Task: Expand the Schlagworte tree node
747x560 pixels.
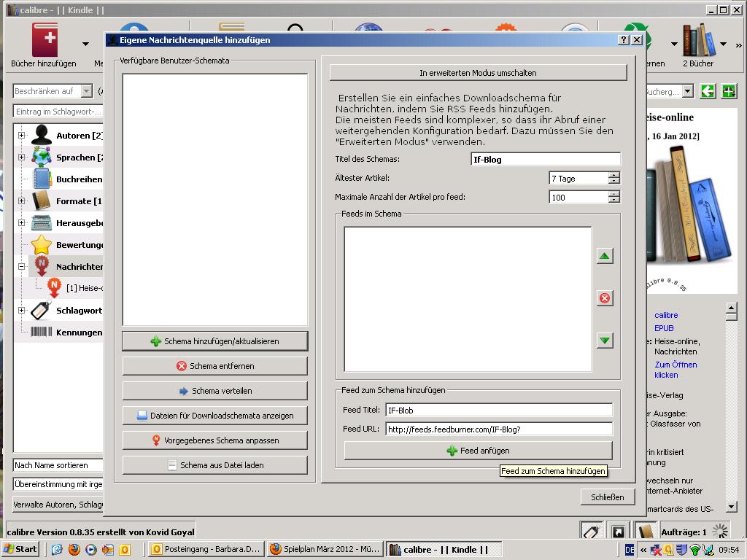Action: point(21,311)
